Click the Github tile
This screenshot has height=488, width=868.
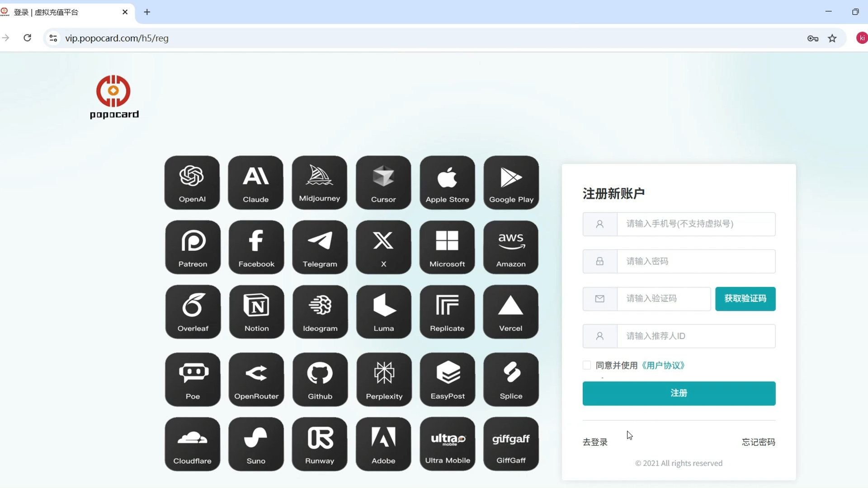pyautogui.click(x=320, y=380)
